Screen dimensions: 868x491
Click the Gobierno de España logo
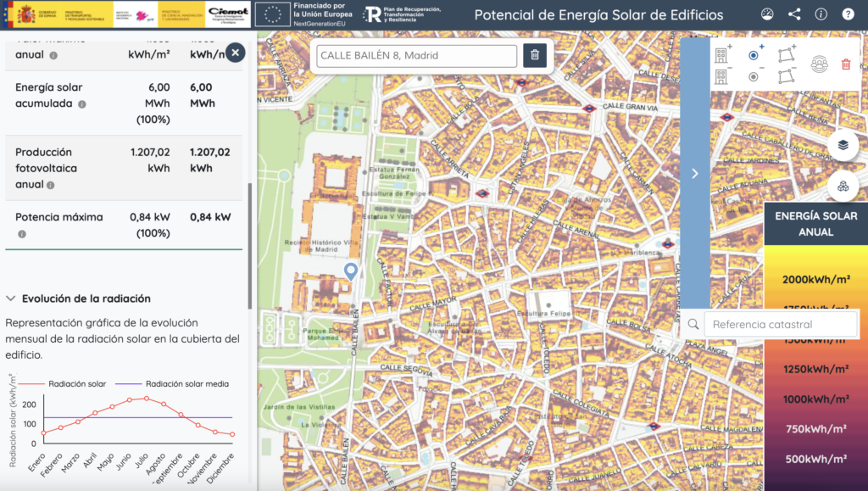tap(36, 14)
